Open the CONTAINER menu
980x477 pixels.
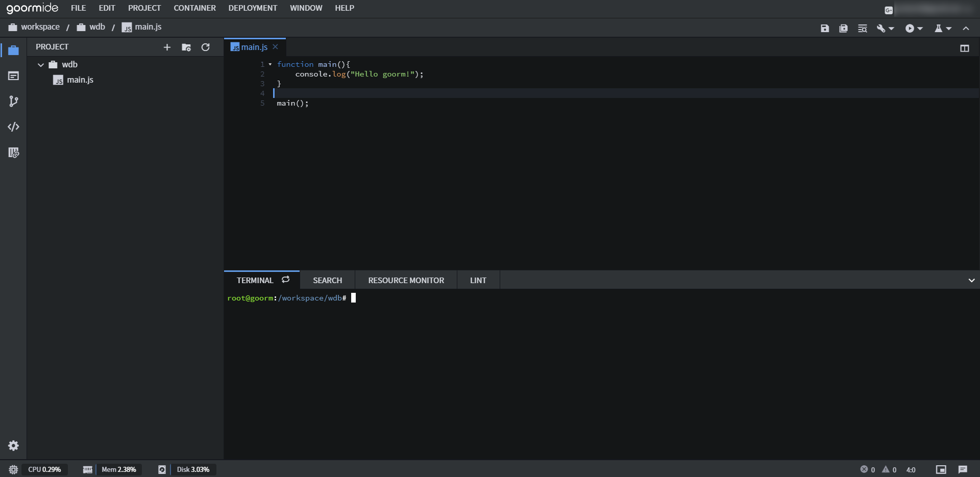click(194, 8)
